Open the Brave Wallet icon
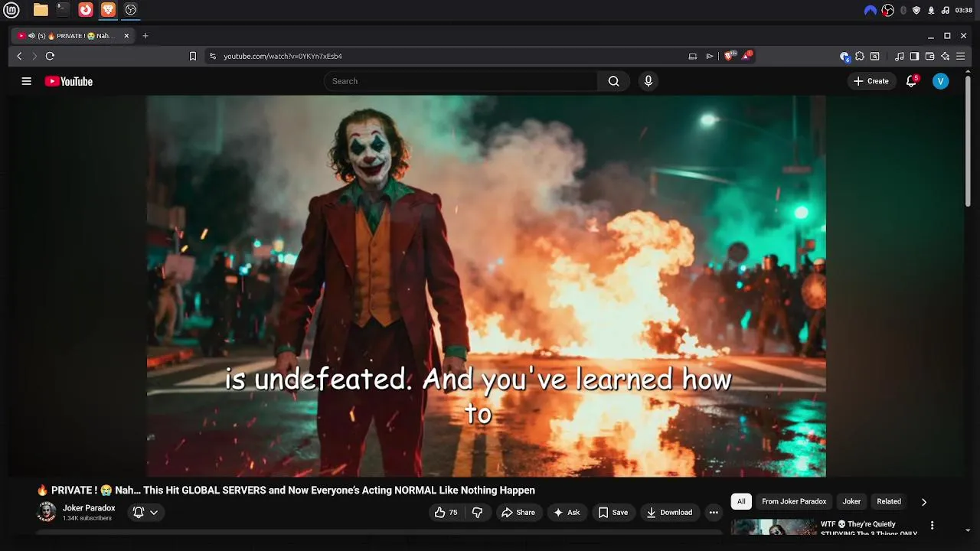Screen dimensions: 980x551 pos(929,56)
